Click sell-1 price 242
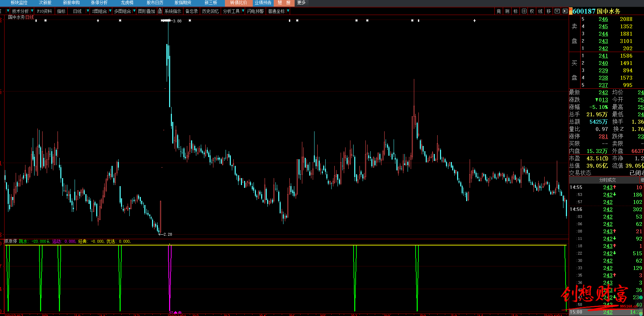Image resolution: width=644 pixels, height=316 pixels. point(603,49)
